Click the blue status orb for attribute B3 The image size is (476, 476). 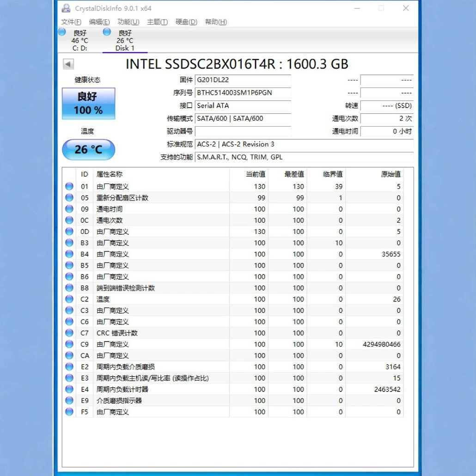(69, 243)
